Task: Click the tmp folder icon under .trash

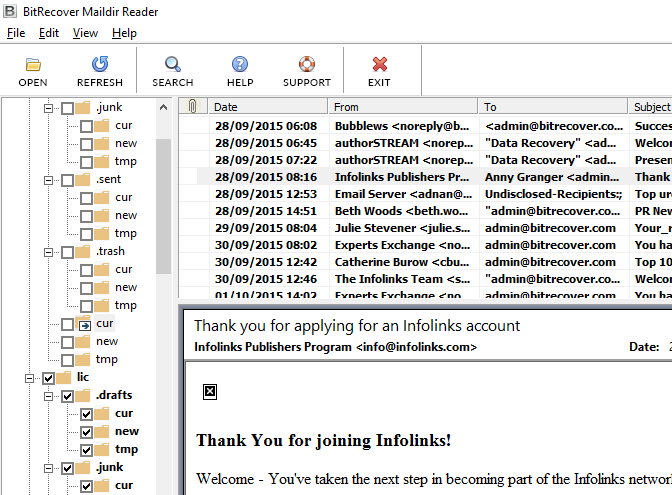Action: coord(102,306)
